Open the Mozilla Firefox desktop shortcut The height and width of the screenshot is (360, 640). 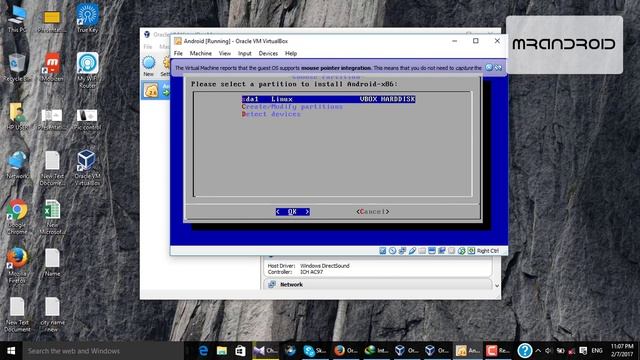tap(17, 265)
